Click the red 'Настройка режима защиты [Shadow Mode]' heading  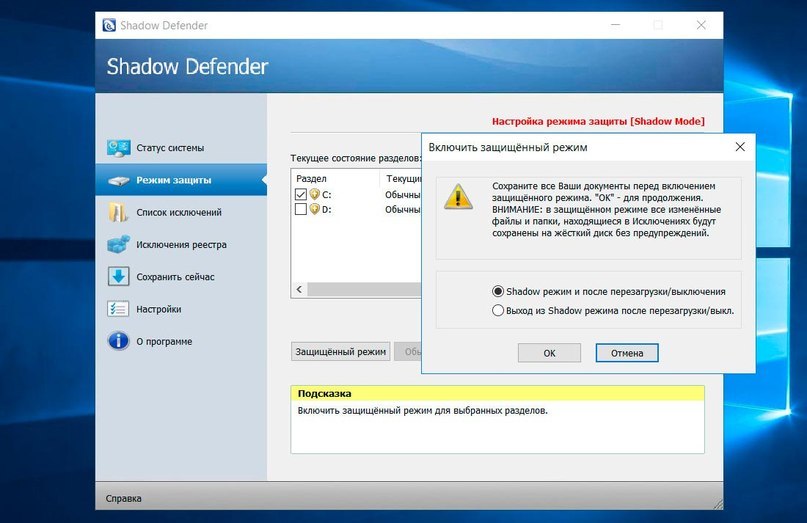pos(598,121)
